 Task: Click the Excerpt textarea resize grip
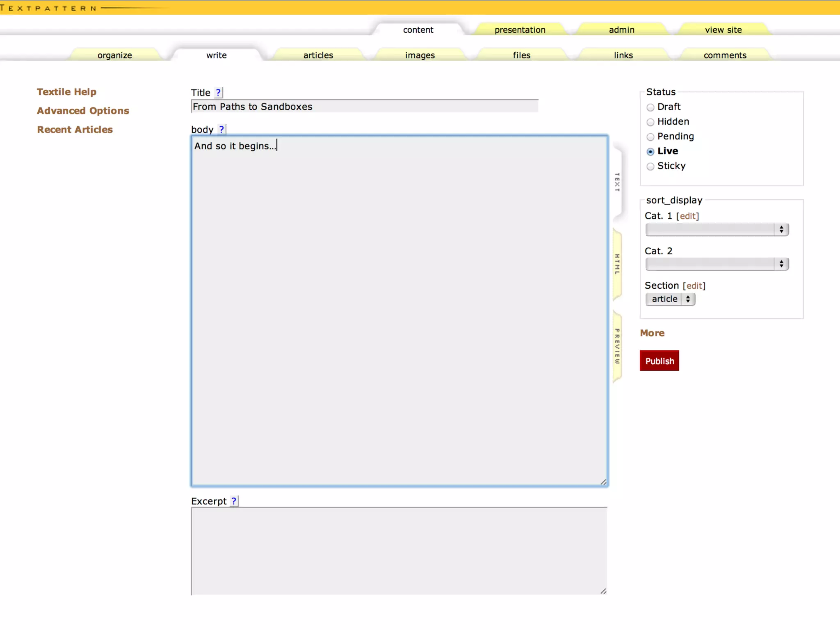[x=603, y=591]
